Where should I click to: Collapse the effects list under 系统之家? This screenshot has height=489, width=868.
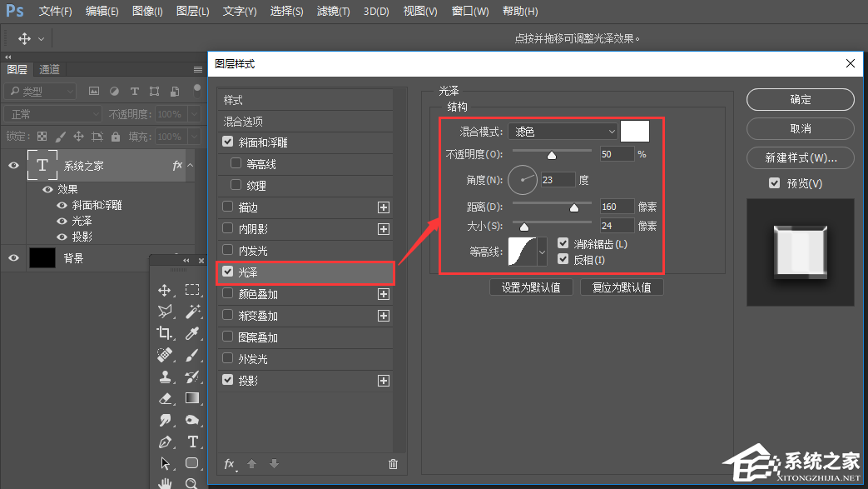[x=190, y=164]
